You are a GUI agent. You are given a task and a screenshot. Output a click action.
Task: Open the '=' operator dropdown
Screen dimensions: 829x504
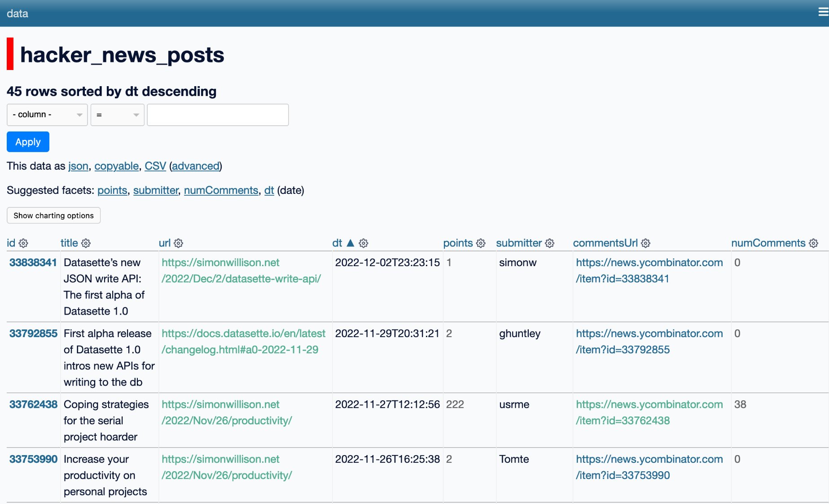pyautogui.click(x=117, y=115)
